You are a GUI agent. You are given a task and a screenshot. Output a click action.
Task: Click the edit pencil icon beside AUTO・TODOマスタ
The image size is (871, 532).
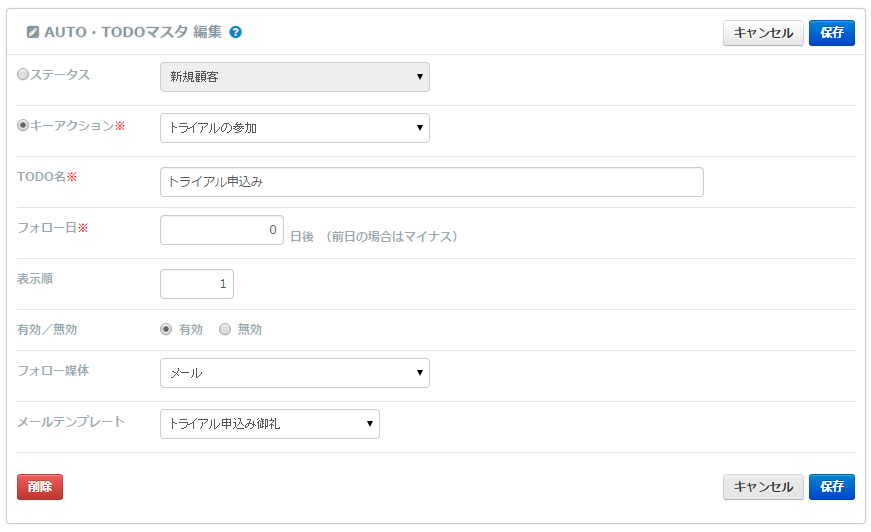pos(33,32)
